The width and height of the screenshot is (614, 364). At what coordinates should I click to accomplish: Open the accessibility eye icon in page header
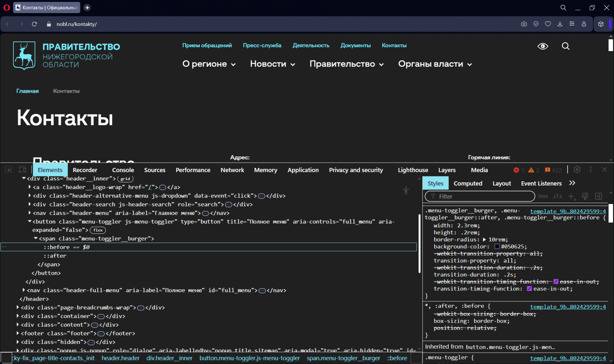(543, 46)
